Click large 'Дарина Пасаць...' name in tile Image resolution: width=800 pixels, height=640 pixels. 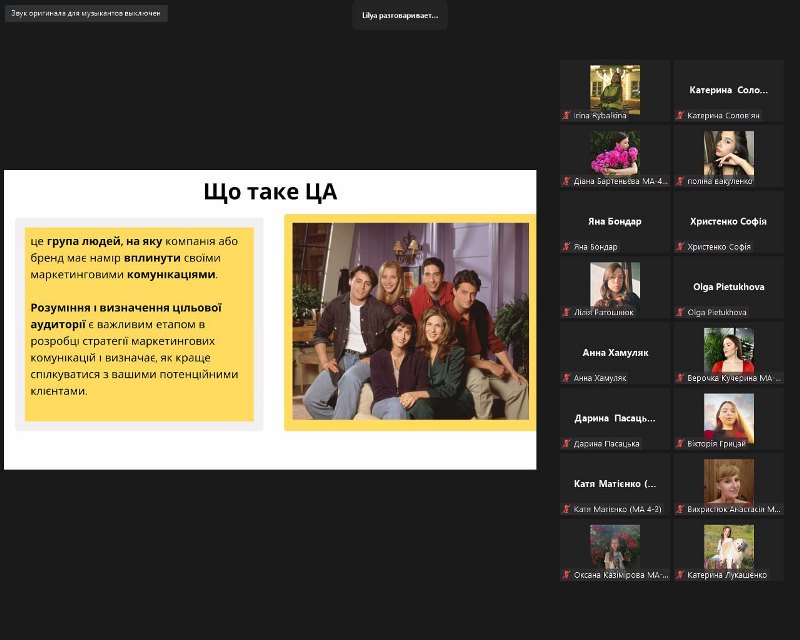coord(615,419)
